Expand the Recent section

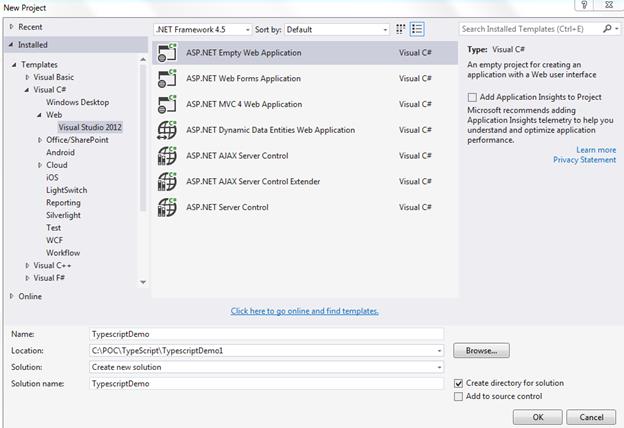coord(12,27)
